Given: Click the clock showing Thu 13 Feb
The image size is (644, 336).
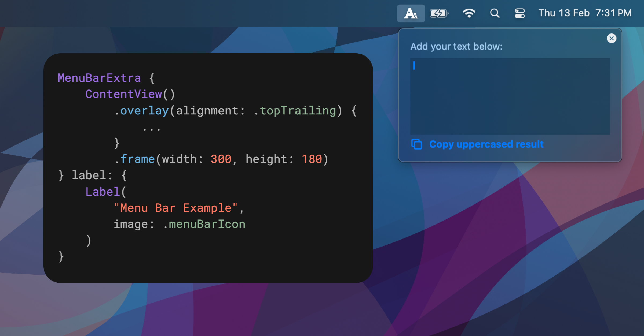Looking at the screenshot, I should coord(563,13).
